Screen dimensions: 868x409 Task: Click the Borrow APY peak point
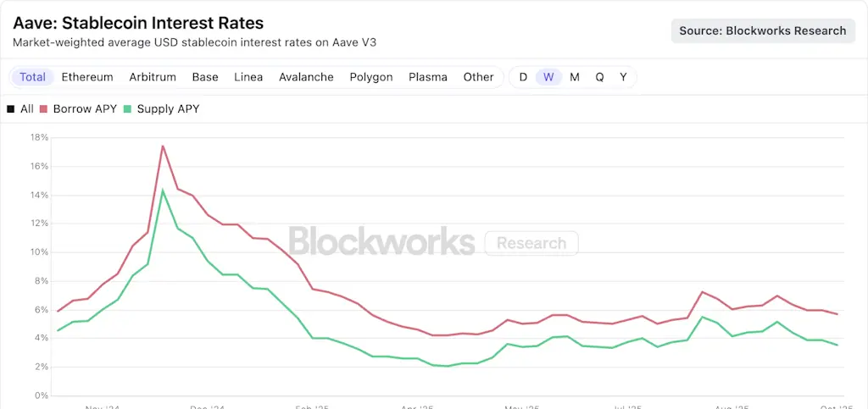[162, 146]
